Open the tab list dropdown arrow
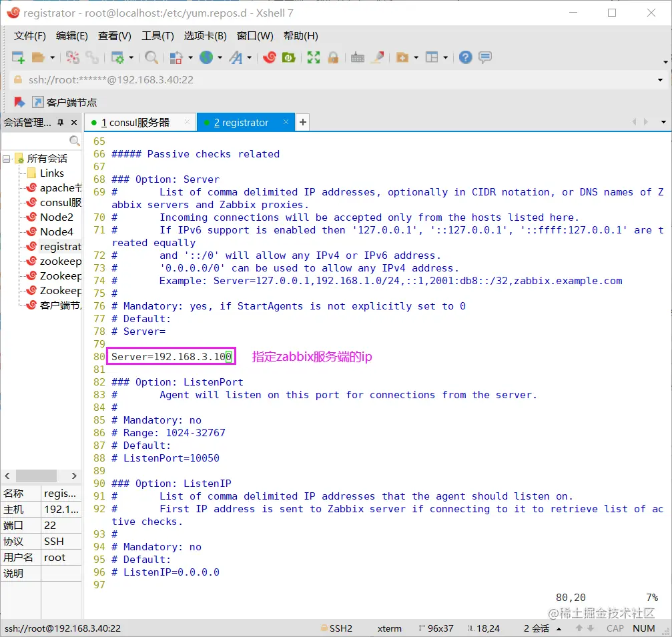Screen dimensions: 672x637 pos(663,122)
